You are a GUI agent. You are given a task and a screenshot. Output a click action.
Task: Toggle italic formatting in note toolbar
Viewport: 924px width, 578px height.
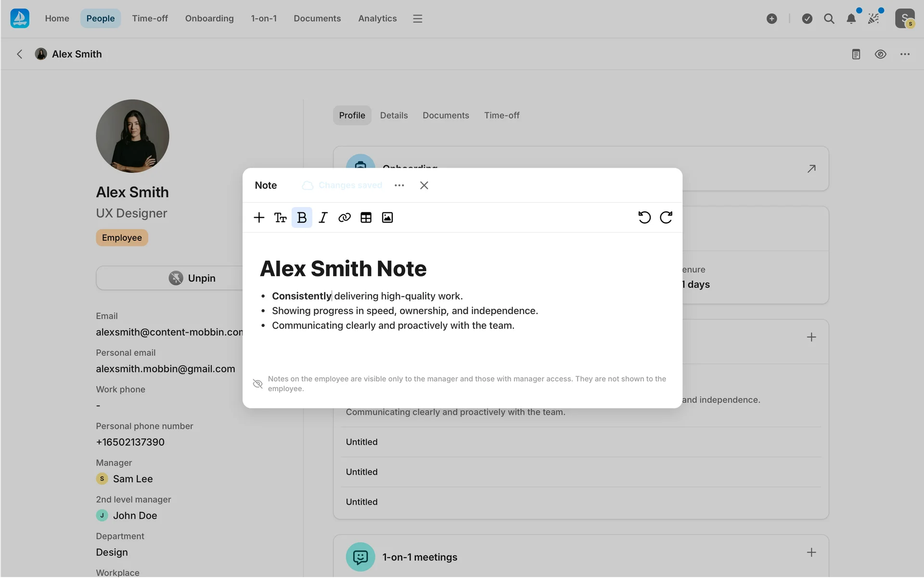[x=323, y=218]
